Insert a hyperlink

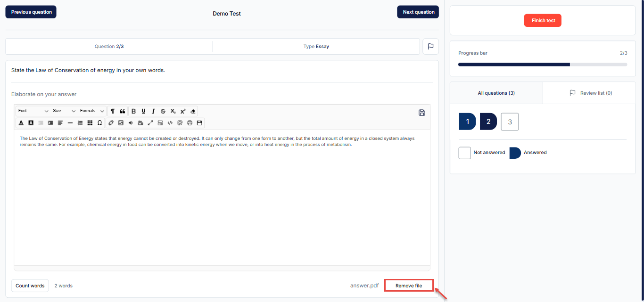point(111,123)
